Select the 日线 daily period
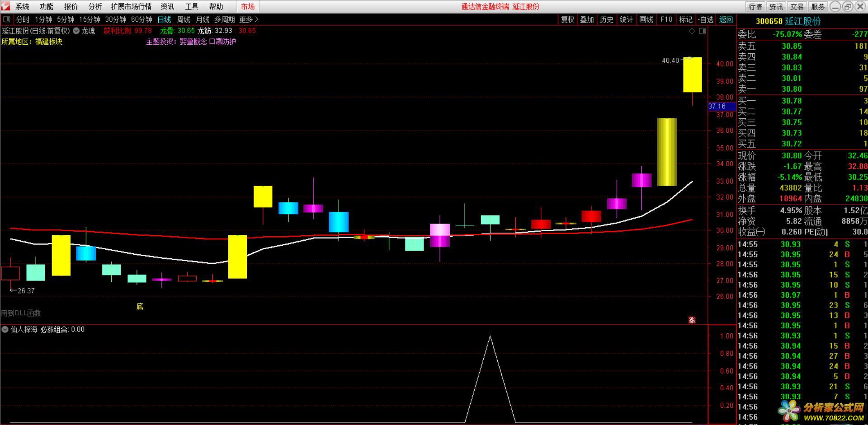This screenshot has height=425, width=868. click(x=164, y=19)
